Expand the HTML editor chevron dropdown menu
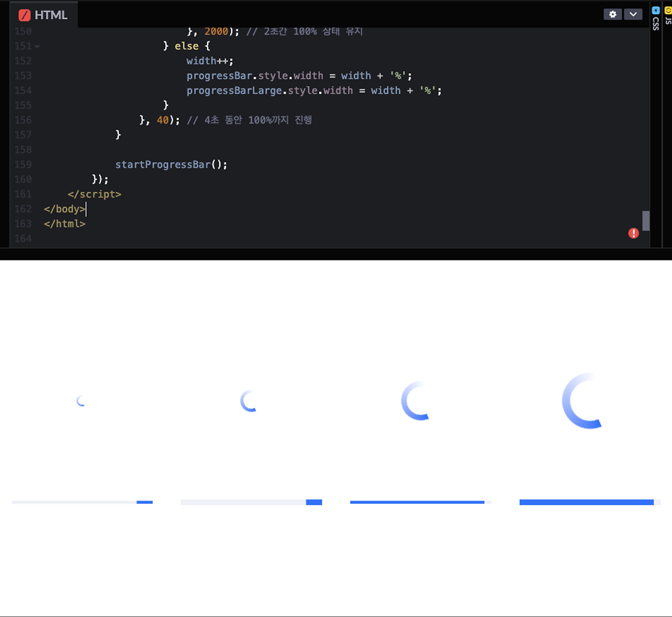Viewport: 672px width, 617px height. coord(633,14)
